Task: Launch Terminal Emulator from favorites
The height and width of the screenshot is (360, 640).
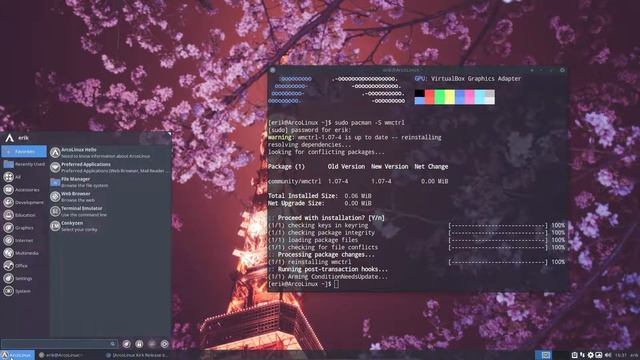Action: click(109, 211)
